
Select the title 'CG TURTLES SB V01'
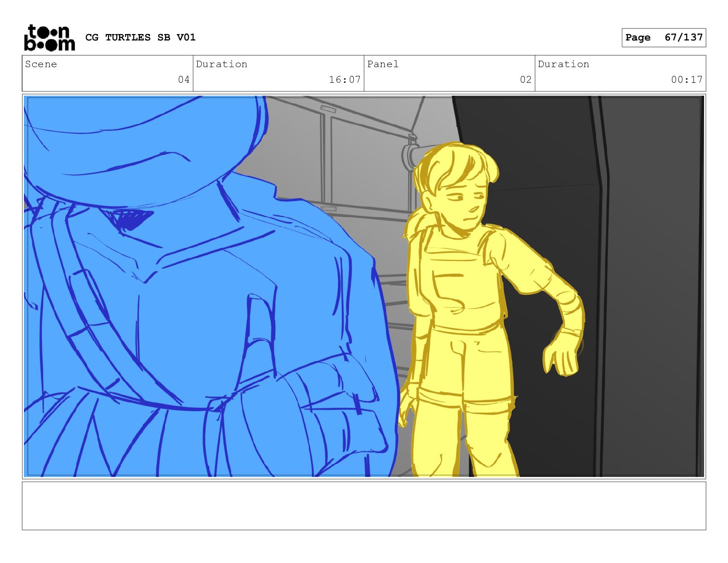point(141,37)
